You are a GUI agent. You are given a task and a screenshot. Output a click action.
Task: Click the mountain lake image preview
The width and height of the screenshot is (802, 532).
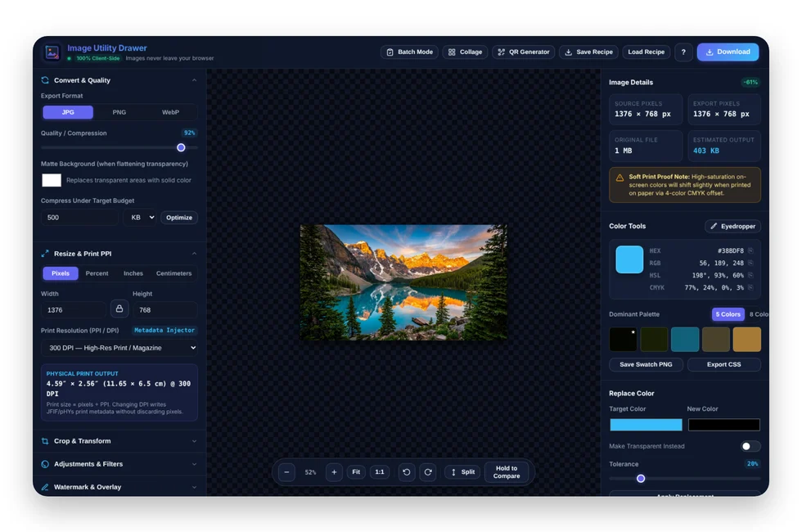pos(403,282)
